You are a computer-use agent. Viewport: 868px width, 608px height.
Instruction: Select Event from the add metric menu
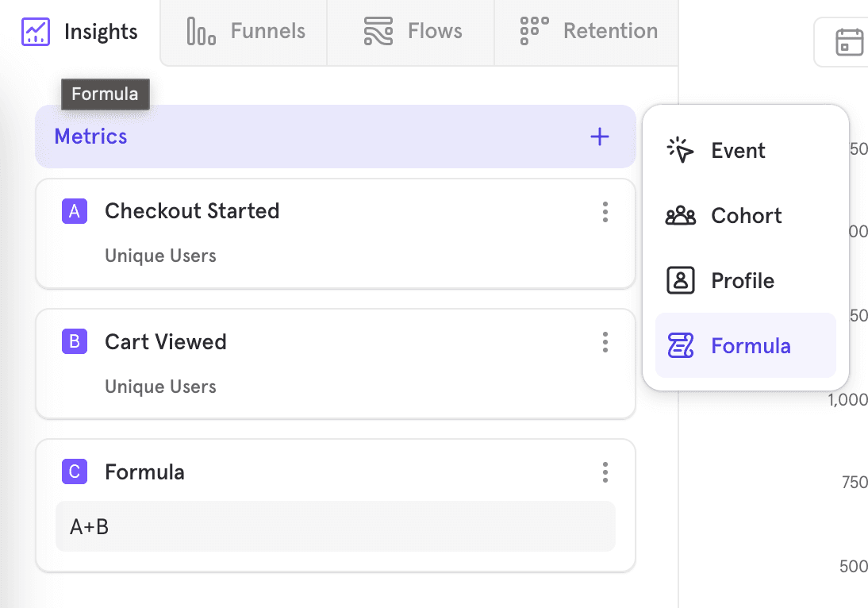(x=737, y=151)
